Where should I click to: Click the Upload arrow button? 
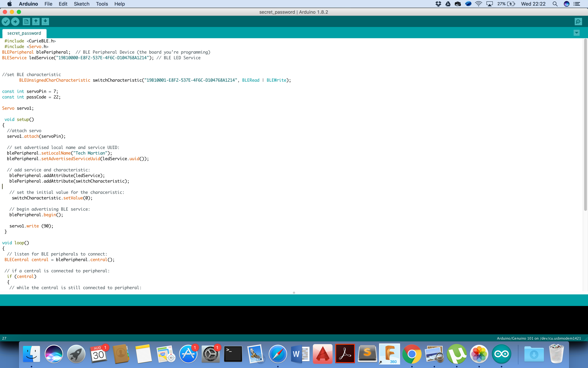point(15,22)
